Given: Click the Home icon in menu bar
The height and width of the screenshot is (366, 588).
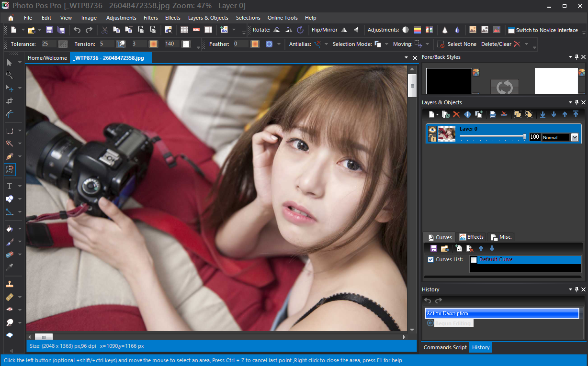Looking at the screenshot, I should (11, 18).
